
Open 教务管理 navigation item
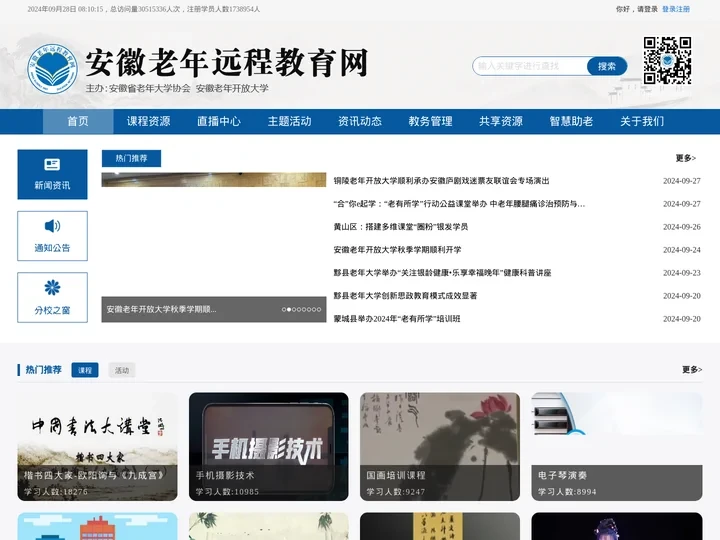pyautogui.click(x=431, y=121)
